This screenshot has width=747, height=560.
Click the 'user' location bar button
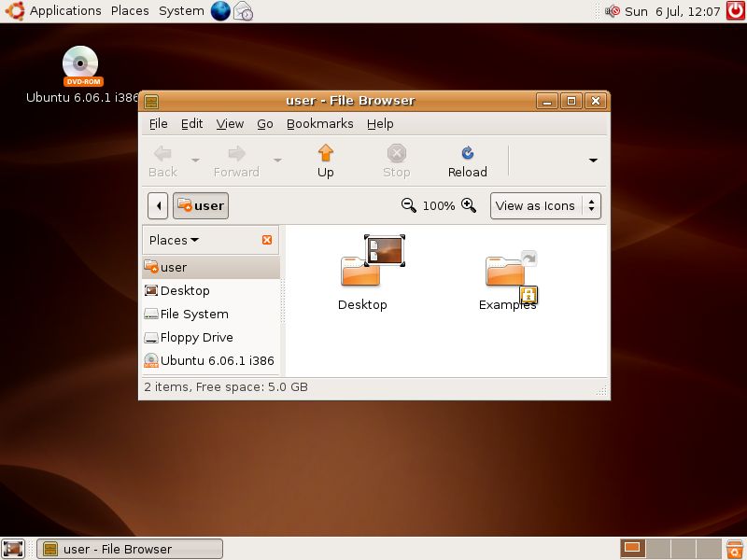201,205
